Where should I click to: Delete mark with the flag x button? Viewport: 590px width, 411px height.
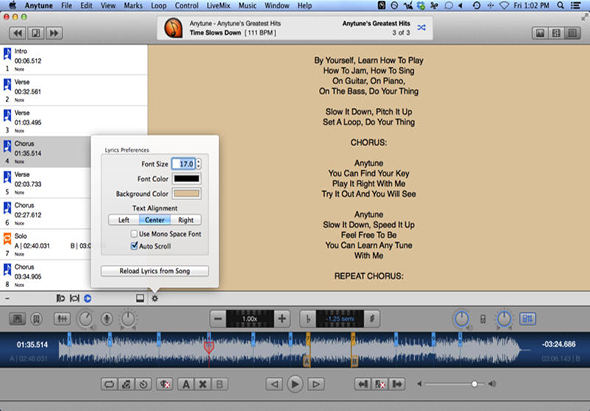point(380,384)
